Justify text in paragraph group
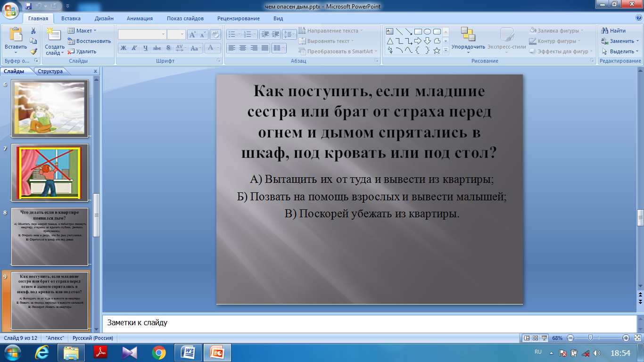The height and width of the screenshot is (362, 644). click(x=265, y=48)
